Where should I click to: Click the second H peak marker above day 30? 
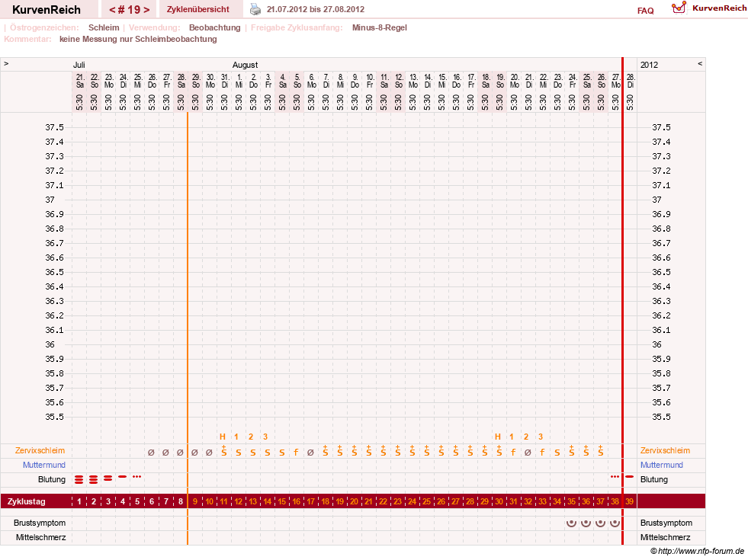click(x=498, y=437)
